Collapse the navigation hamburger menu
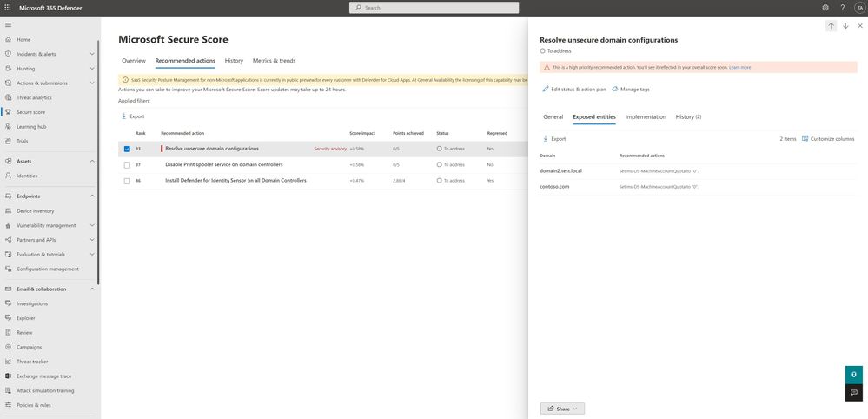The image size is (868, 419). point(8,25)
